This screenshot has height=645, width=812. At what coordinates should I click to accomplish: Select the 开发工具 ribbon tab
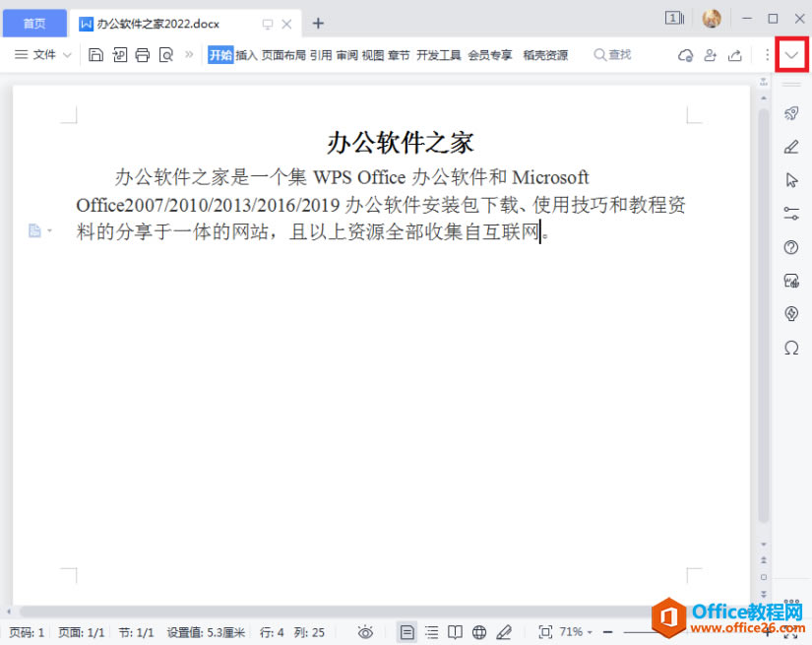[x=439, y=55]
